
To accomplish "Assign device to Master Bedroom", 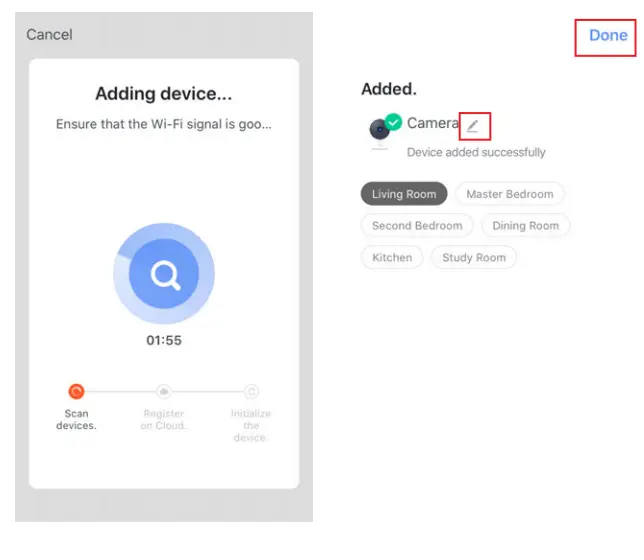I will [x=510, y=194].
